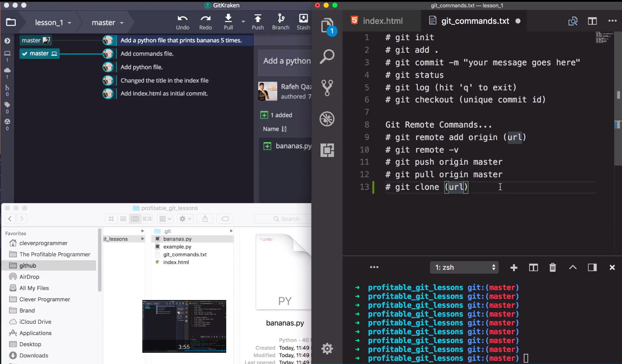
Task: Open the lesson_1 repository dropdown
Action: [x=53, y=22]
